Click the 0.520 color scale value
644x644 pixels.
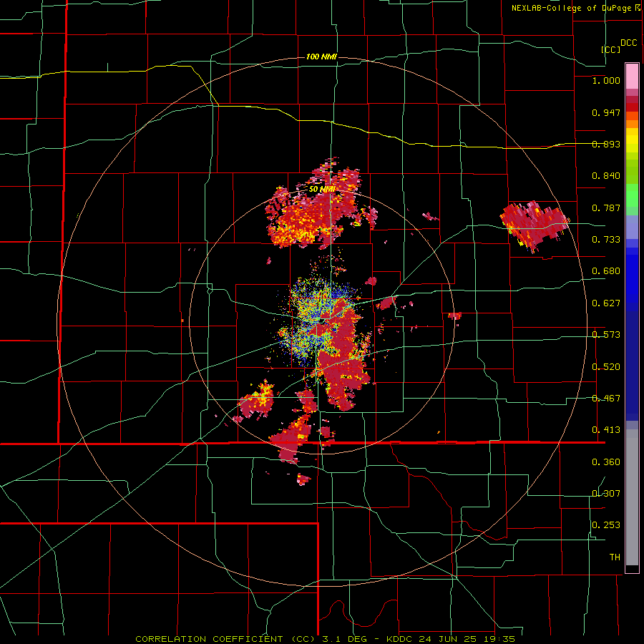pyautogui.click(x=606, y=367)
